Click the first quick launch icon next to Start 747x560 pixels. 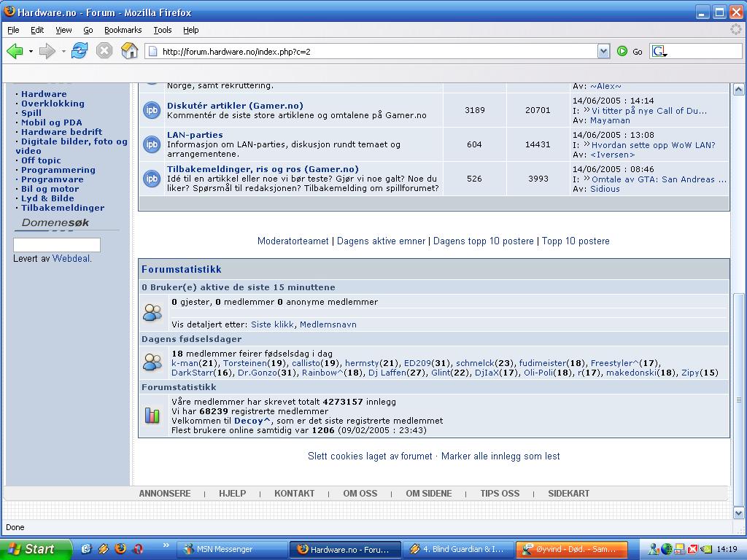[86, 548]
